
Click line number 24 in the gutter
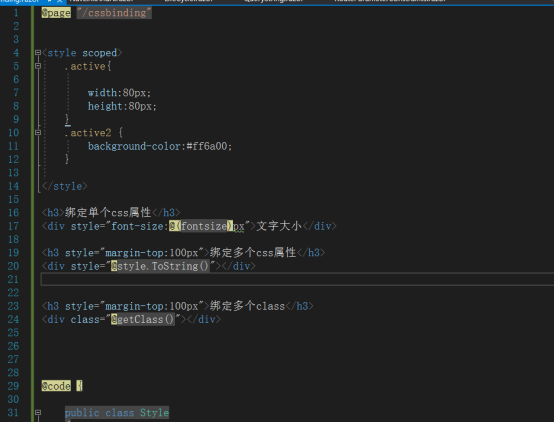(13, 319)
